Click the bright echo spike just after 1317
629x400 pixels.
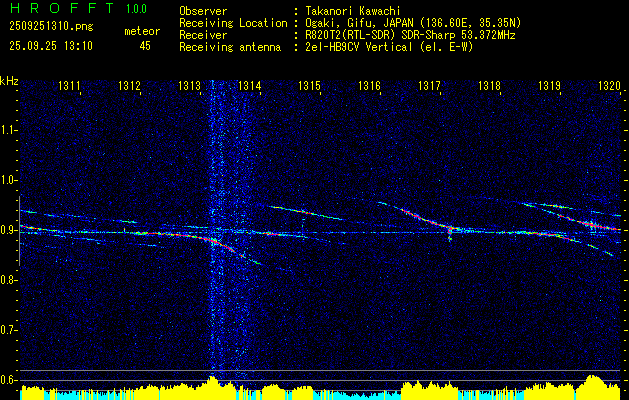[450, 234]
